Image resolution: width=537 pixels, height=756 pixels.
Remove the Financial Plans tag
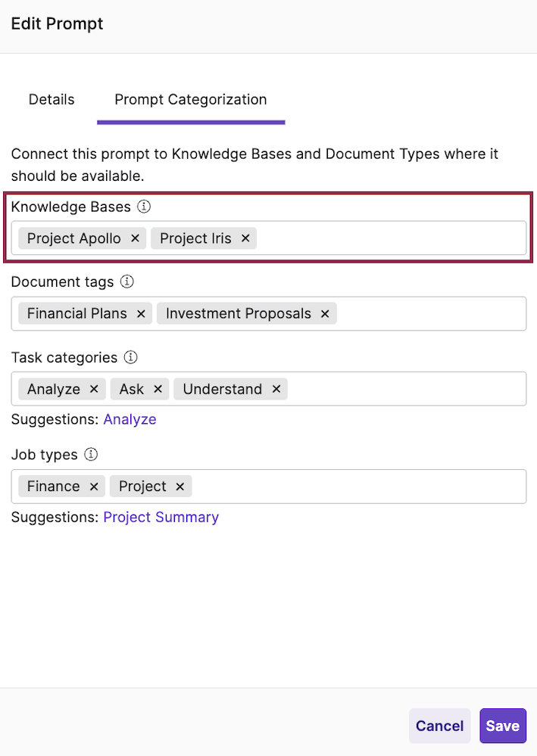[x=141, y=313]
